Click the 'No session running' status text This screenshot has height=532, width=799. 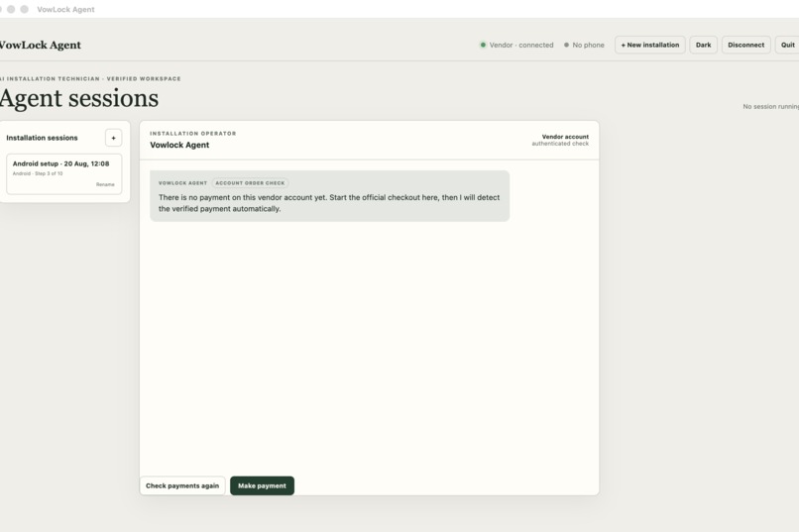pyautogui.click(x=770, y=106)
